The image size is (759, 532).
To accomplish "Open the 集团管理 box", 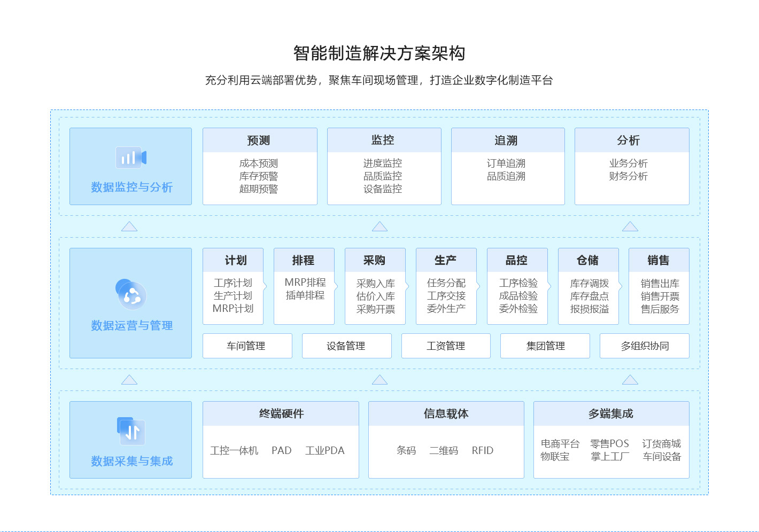I will [545, 346].
